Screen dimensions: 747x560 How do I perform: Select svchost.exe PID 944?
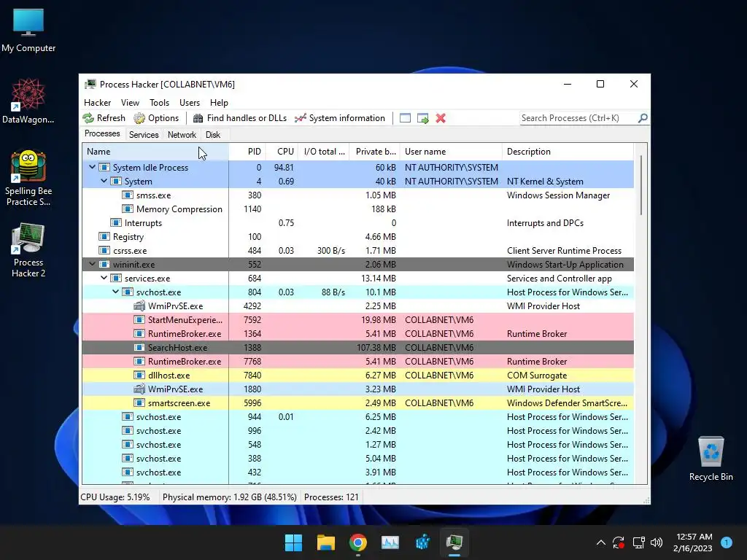point(357,416)
